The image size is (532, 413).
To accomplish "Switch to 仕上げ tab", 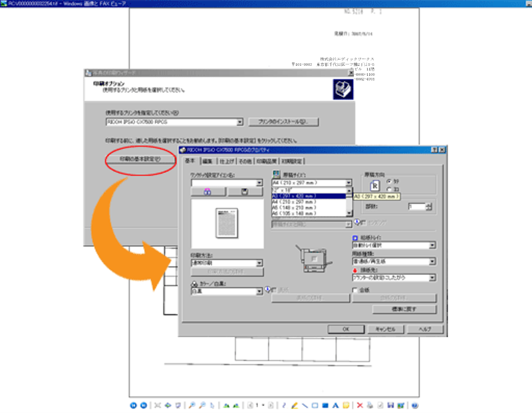I will [226, 161].
